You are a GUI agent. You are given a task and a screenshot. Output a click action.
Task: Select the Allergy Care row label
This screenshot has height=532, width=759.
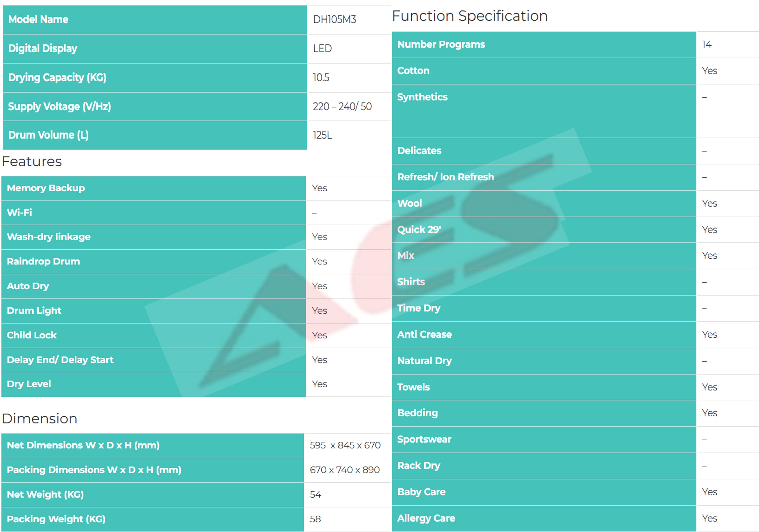click(x=426, y=518)
